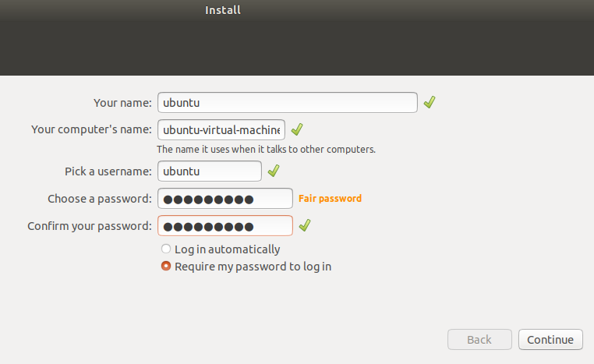594x364 pixels.
Task: Click the checkmark beside computer's name field
Action: pos(297,129)
